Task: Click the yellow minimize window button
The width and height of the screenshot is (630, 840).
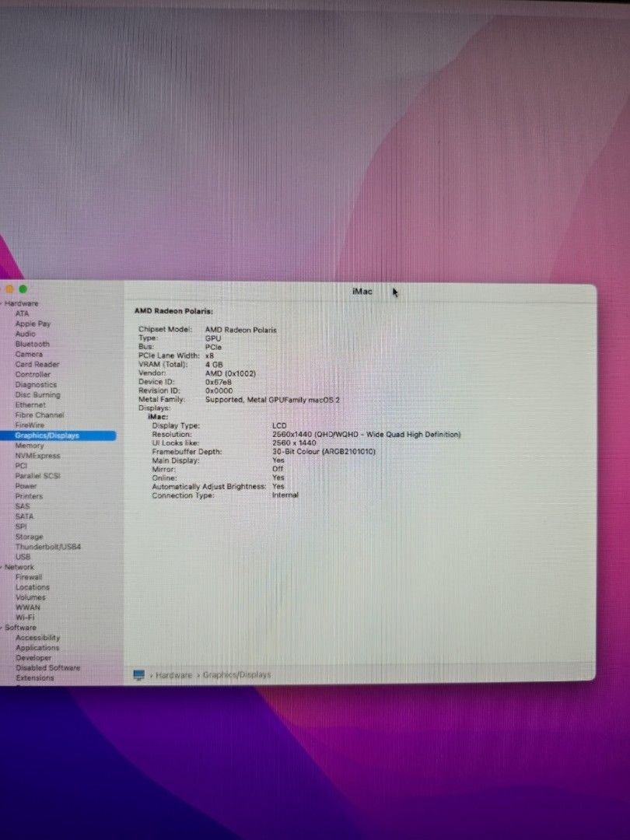Action: click(9, 289)
